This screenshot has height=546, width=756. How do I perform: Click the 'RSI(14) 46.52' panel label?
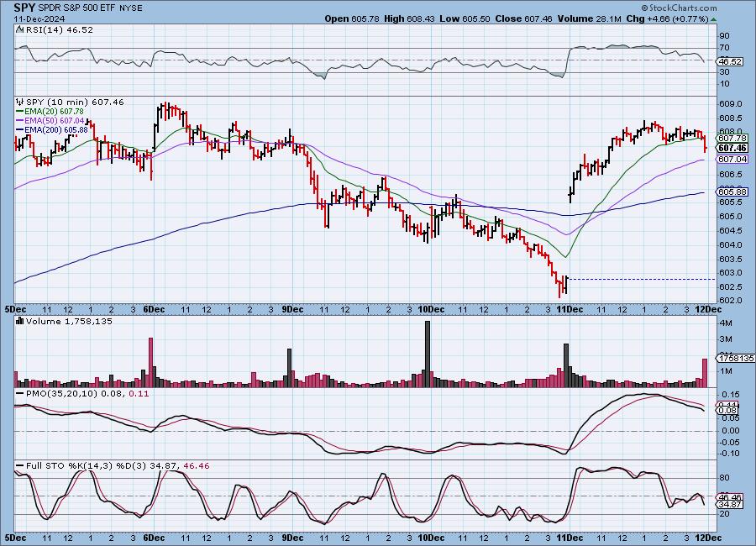(60, 29)
